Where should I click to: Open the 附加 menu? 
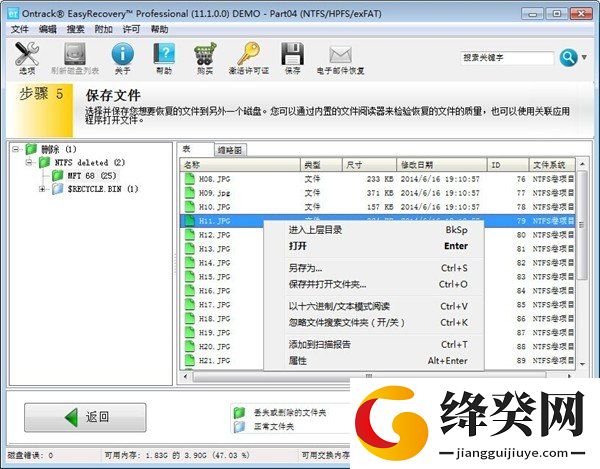click(103, 29)
